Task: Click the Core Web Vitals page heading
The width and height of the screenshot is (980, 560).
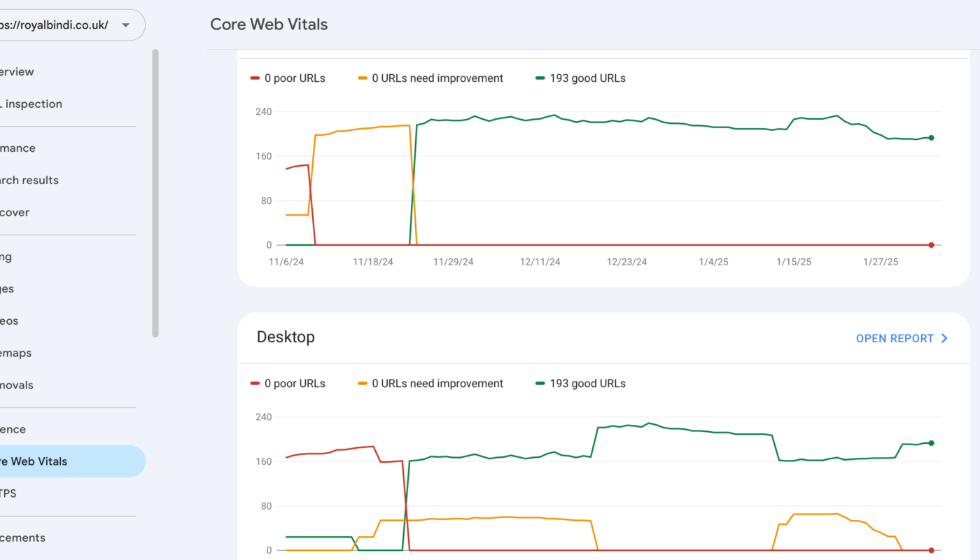Action: point(269,24)
